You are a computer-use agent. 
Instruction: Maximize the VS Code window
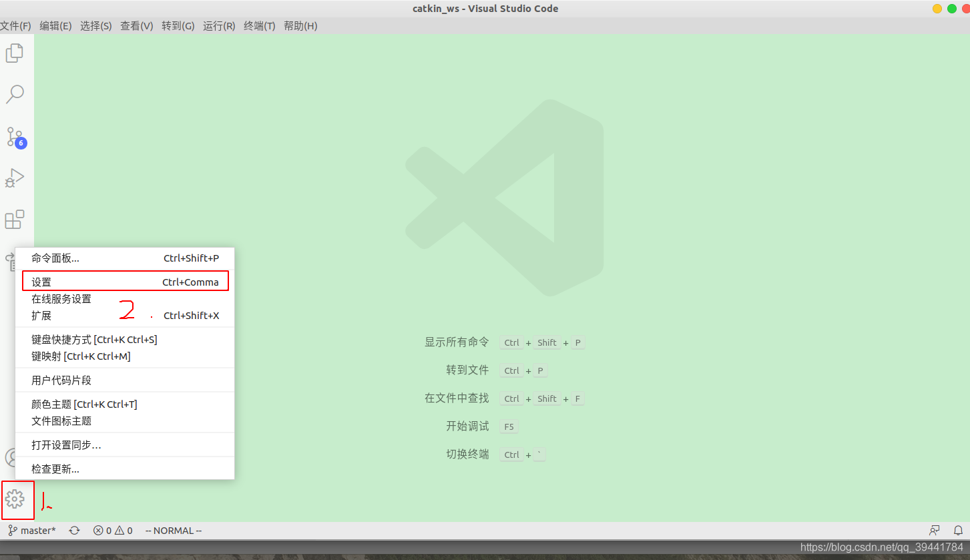(x=952, y=9)
